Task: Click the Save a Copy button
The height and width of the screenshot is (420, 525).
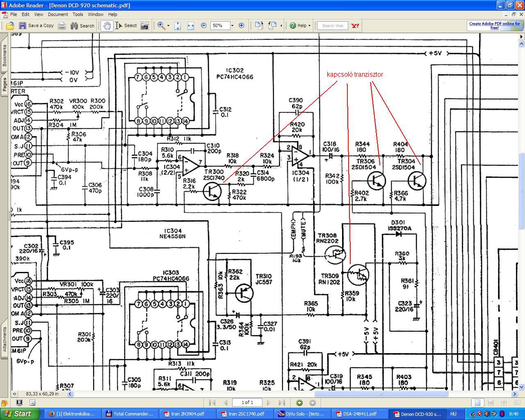Action: (36, 26)
